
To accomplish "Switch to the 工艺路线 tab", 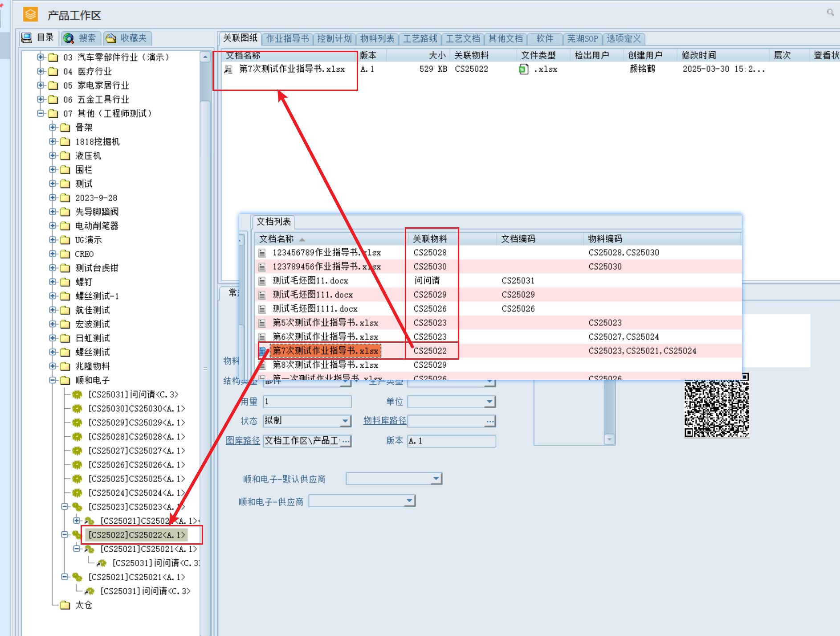I will [x=420, y=39].
